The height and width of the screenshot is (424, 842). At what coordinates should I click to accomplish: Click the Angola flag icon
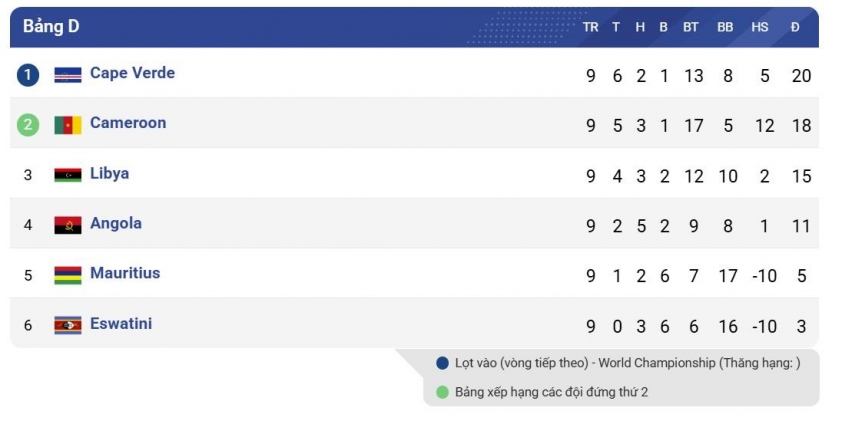pos(68,225)
